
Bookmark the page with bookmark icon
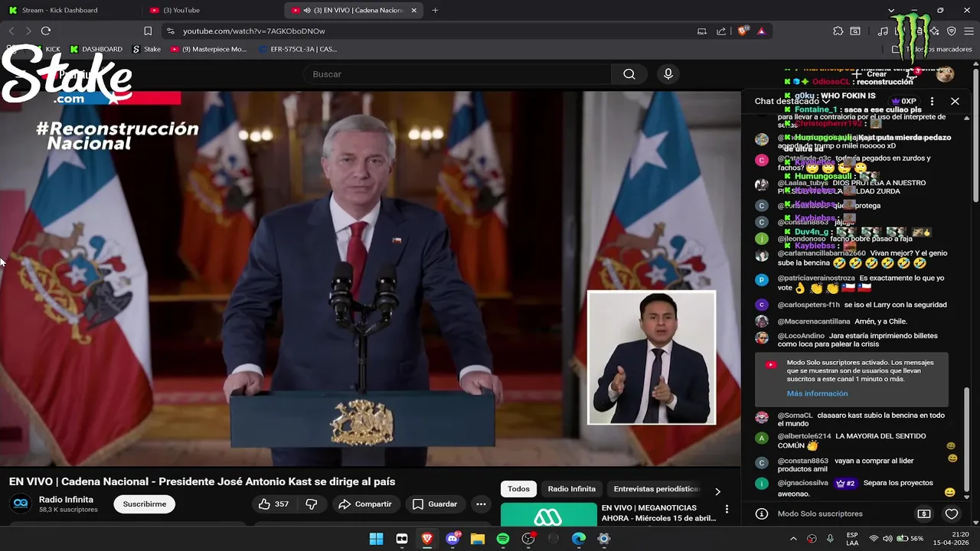[x=148, y=31]
